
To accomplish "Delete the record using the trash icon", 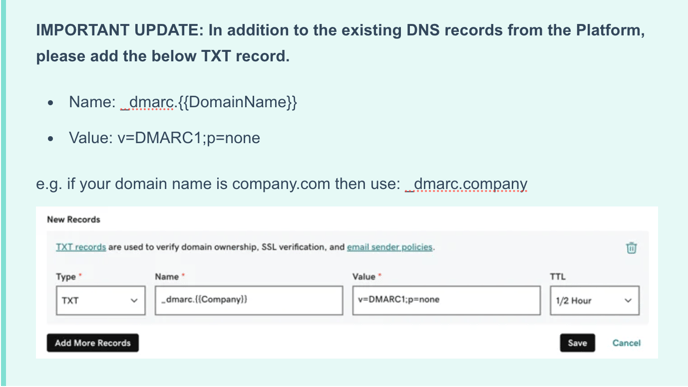I will pos(631,248).
